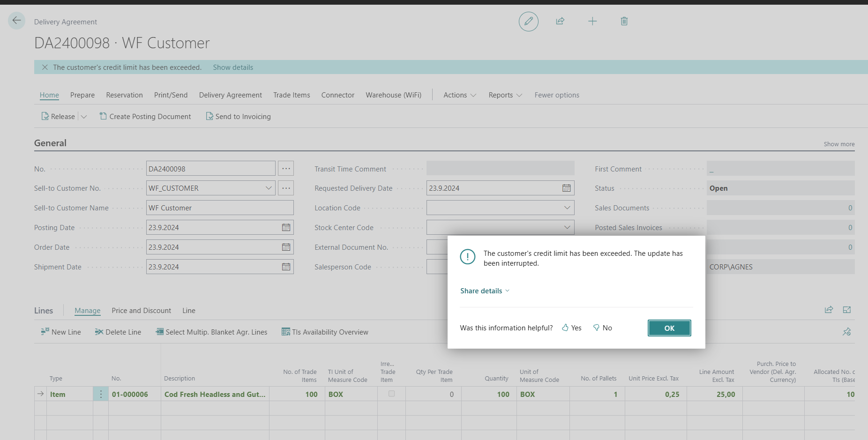
Task: Switch to the Trade Items tab
Action: (292, 95)
